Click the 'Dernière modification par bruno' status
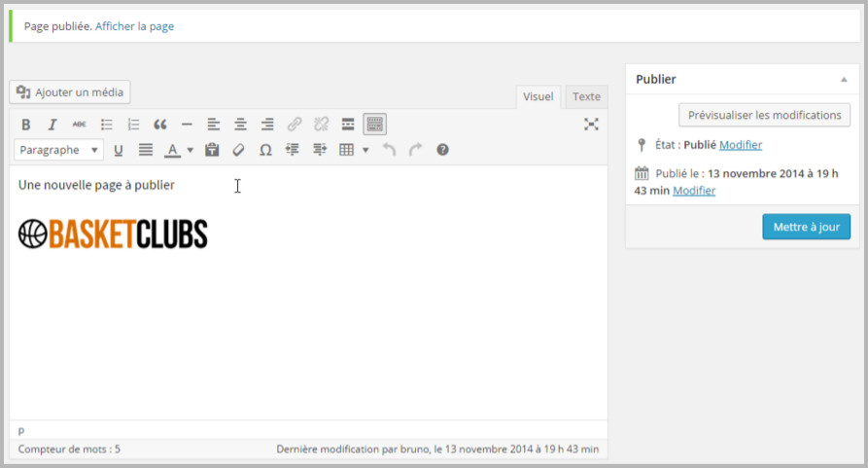The width and height of the screenshot is (868, 468). pyautogui.click(x=437, y=450)
